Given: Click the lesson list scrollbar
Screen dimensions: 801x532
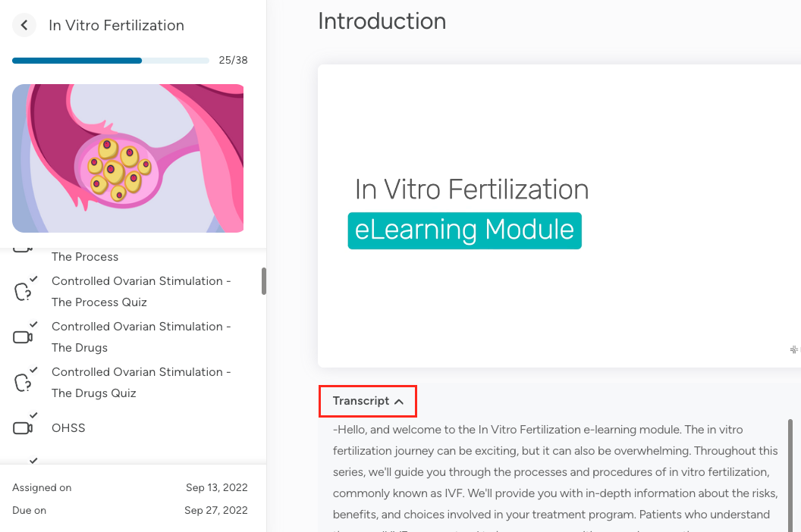Looking at the screenshot, I should (x=264, y=280).
